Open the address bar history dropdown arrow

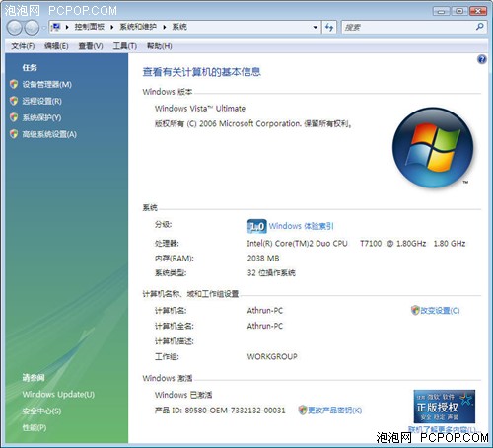[x=315, y=27]
